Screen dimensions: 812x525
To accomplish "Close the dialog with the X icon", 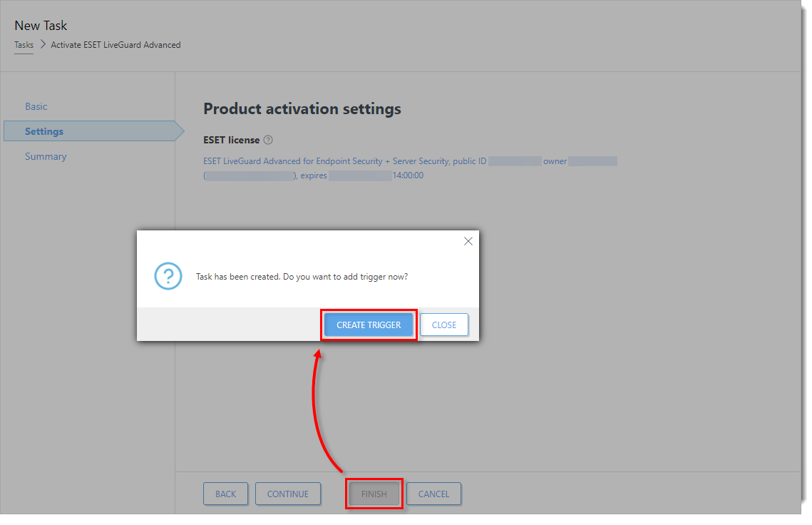I will (x=468, y=242).
